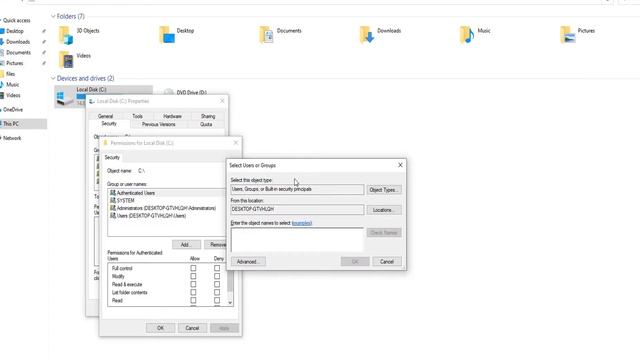The width and height of the screenshot is (640, 360).
Task: Check Deny for Read permission
Action: [217, 300]
